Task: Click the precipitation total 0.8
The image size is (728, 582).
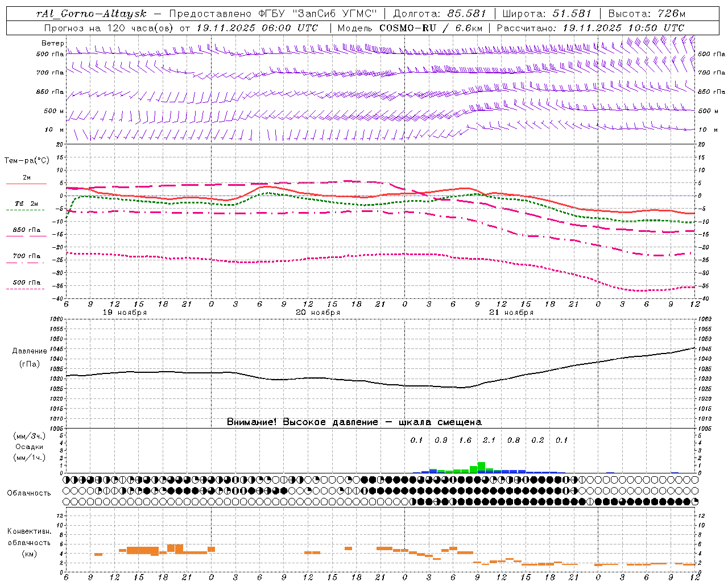Action: coord(514,440)
